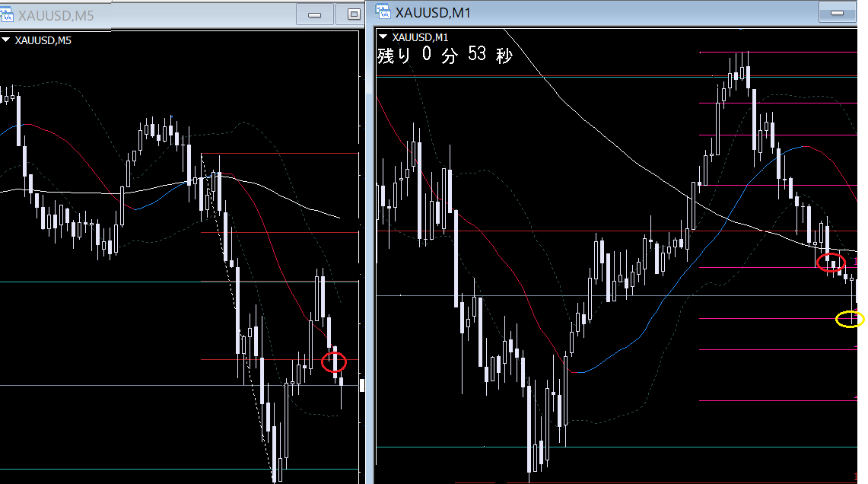This screenshot has width=868, height=484.
Task: Click the XAUUSD,M5 window chart icon
Action: click(5, 14)
